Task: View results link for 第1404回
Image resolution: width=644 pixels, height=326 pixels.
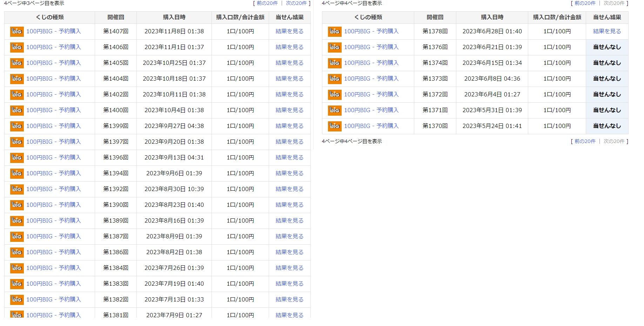Action: click(x=290, y=79)
